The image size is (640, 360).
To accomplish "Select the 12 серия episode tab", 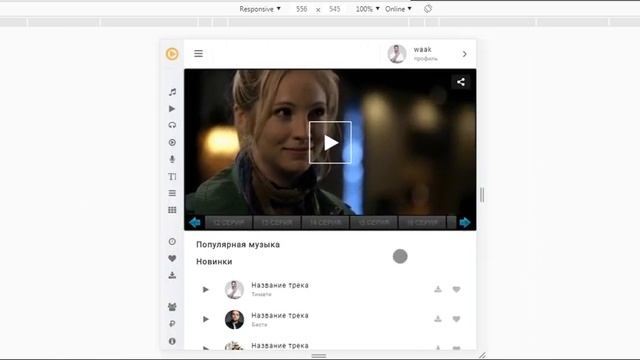I will point(229,222).
